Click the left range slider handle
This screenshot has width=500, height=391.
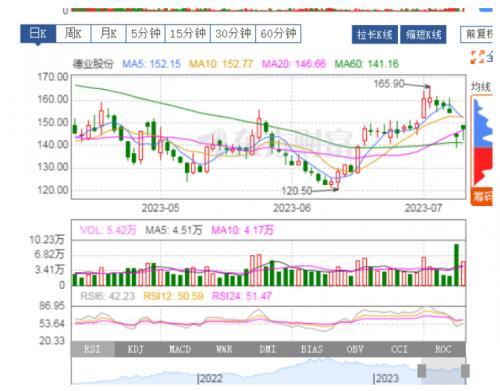422,371
